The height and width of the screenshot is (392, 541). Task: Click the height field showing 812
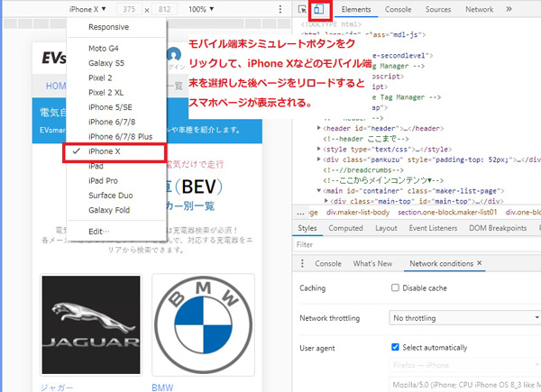pos(165,9)
